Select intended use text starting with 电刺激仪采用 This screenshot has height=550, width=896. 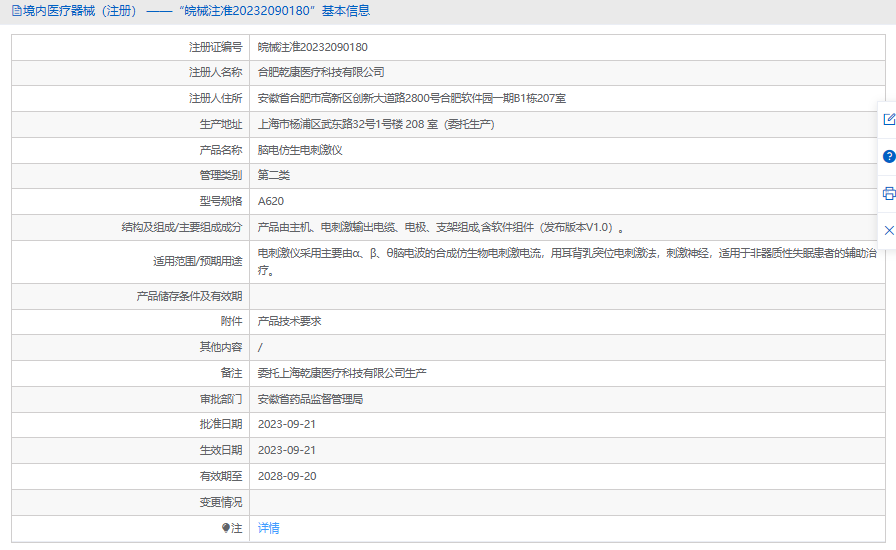tap(567, 262)
